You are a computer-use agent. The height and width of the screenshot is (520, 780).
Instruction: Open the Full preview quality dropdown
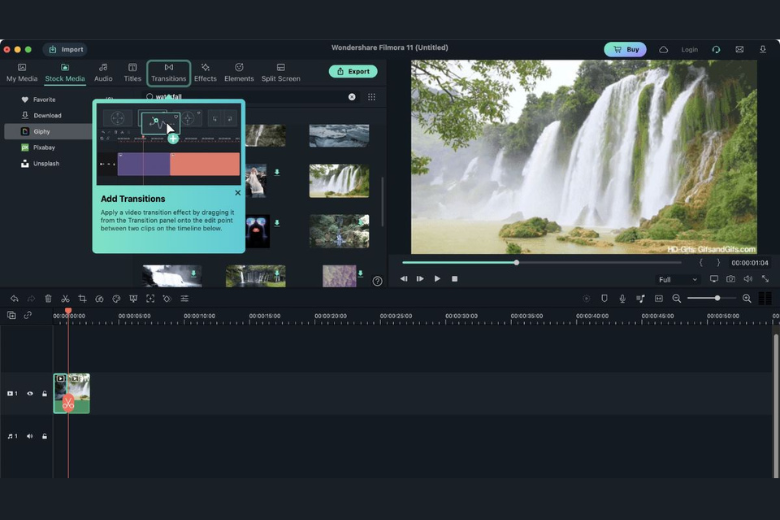(678, 280)
